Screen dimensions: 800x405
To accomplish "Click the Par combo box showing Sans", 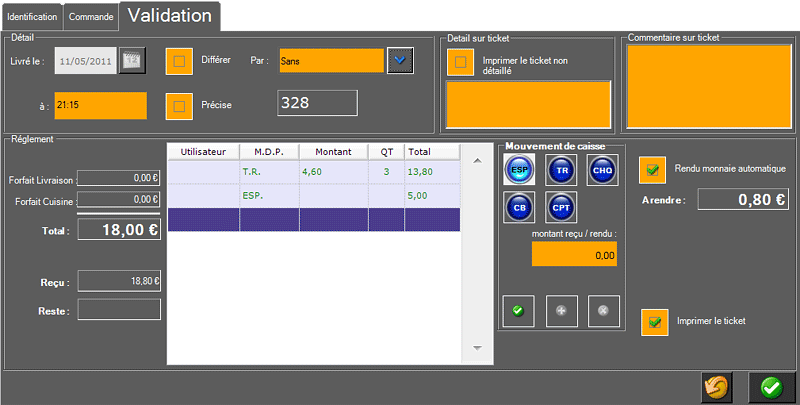I will tap(332, 61).
